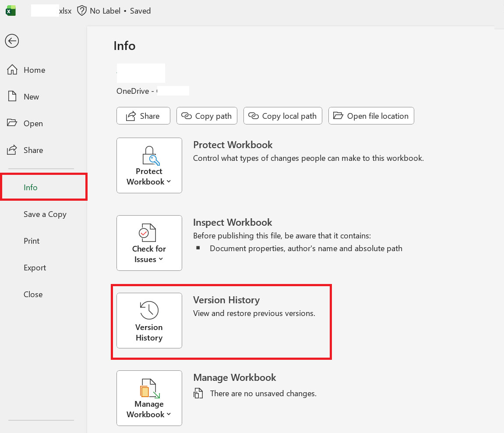Click the 'Info' page title
The image size is (504, 433).
click(124, 46)
